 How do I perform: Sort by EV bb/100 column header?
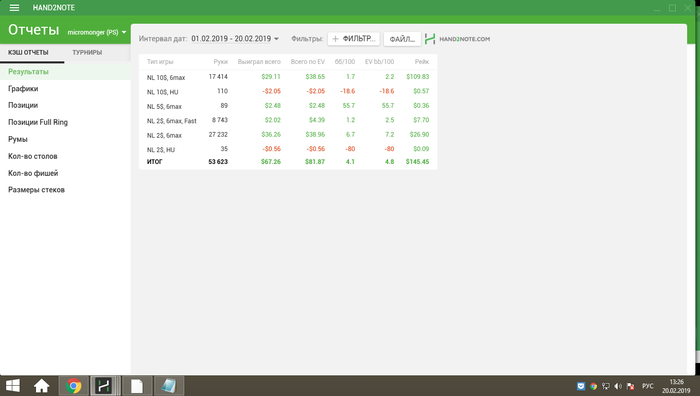tap(379, 62)
